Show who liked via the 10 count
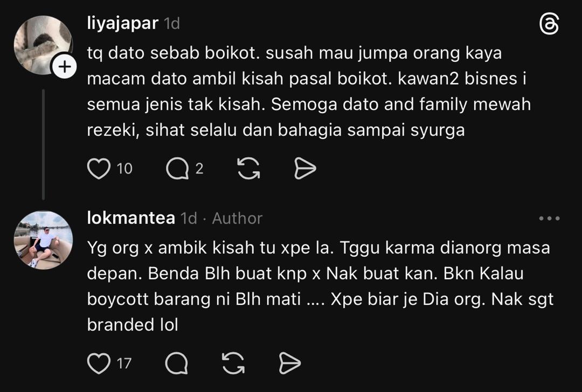 tap(124, 169)
